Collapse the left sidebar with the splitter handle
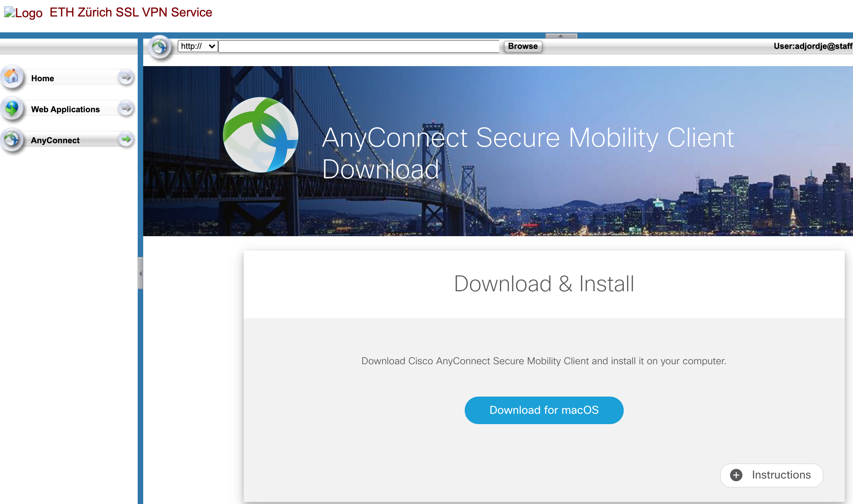Viewport: 853px width, 504px height. click(x=140, y=273)
